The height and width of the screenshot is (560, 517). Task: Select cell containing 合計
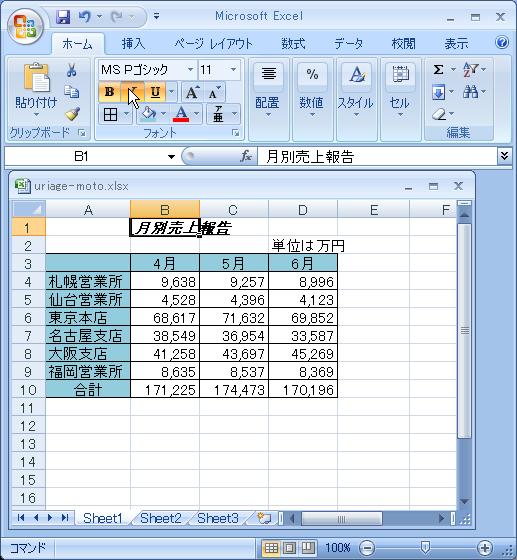point(88,389)
